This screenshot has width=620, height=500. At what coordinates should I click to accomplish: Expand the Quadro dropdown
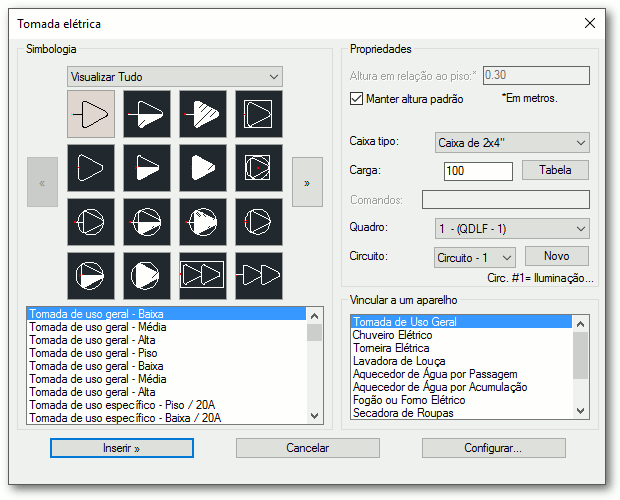pyautogui.click(x=512, y=228)
